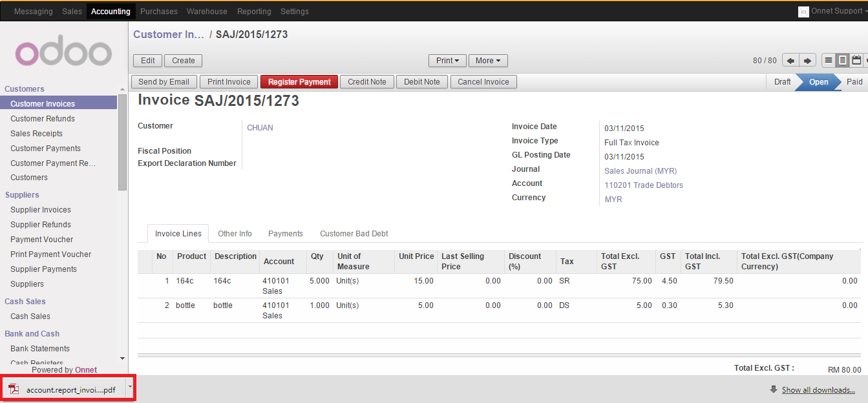
Task: Open the Onnet Support user menu
Action: pos(836,11)
